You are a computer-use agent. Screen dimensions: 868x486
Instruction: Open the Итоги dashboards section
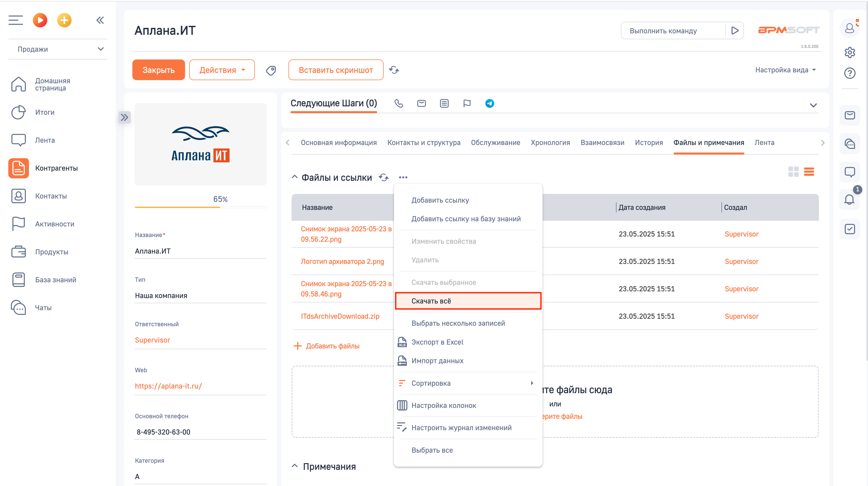pyautogui.click(x=33, y=112)
